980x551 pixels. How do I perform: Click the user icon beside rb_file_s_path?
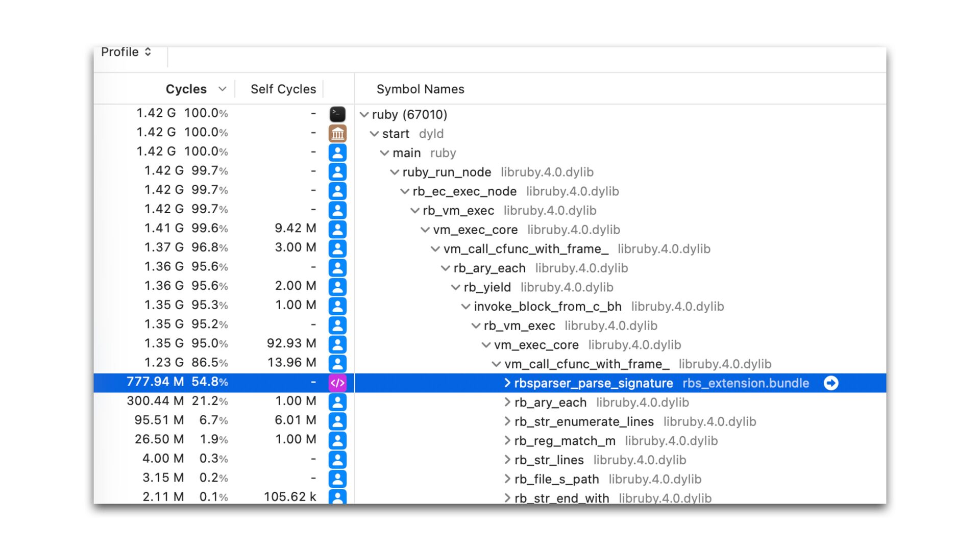tap(337, 479)
